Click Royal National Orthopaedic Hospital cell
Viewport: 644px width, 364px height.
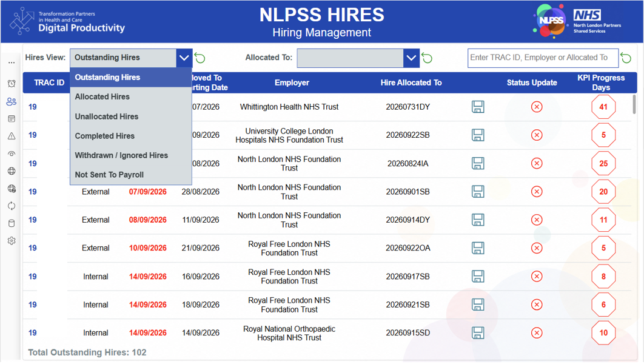pos(289,333)
